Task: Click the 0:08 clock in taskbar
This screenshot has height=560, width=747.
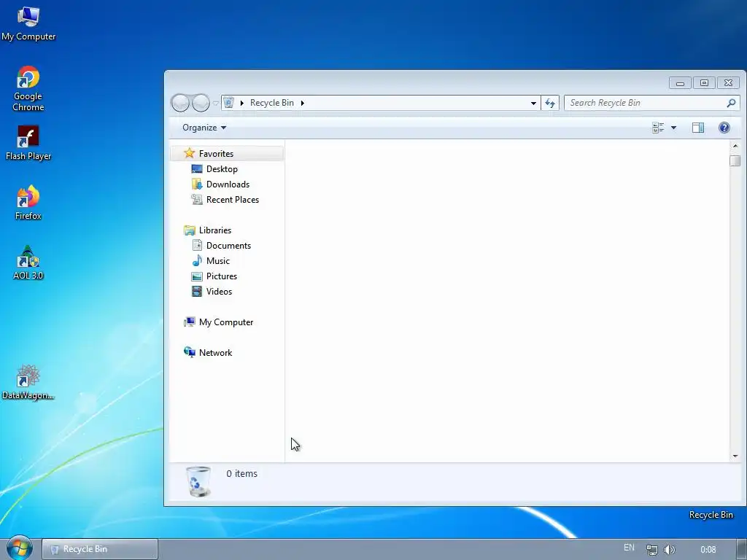Action: coord(708,550)
